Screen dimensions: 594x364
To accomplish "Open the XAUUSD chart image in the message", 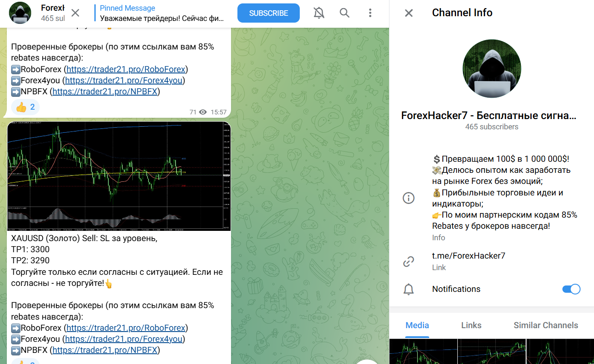I will point(118,175).
